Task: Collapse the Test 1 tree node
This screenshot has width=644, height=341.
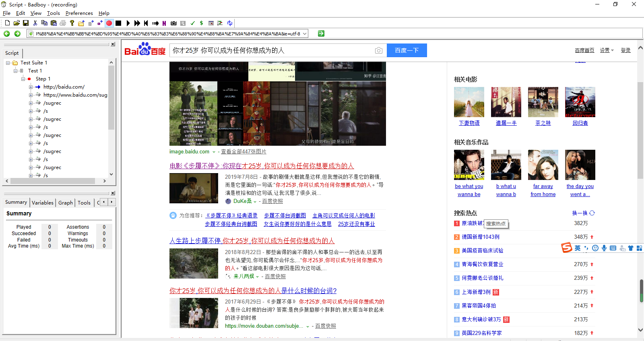Action: point(16,71)
